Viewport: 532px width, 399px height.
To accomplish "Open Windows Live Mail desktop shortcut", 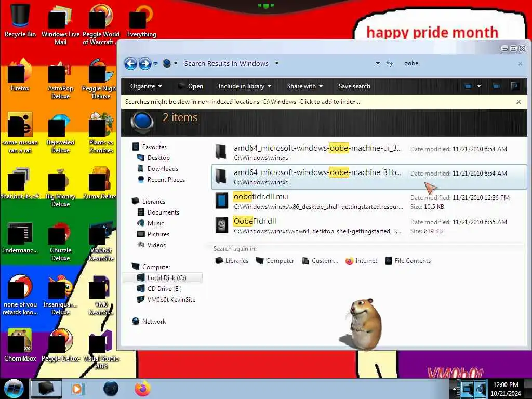I will [x=60, y=24].
